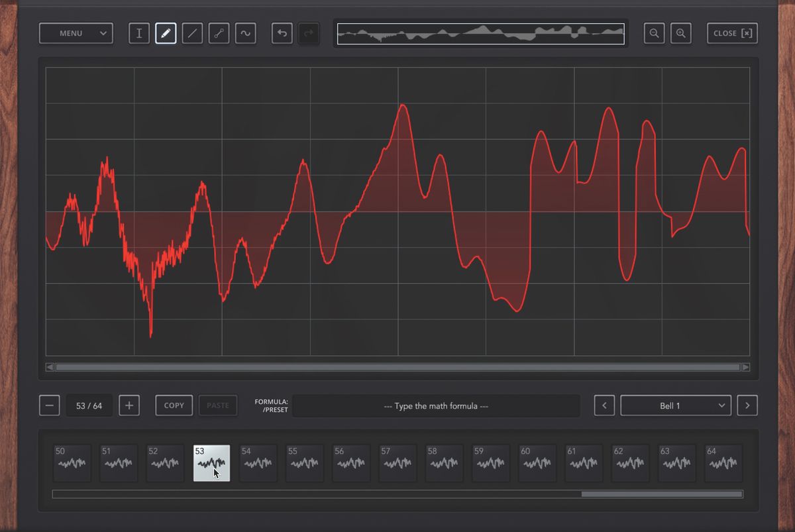The image size is (795, 532).
Task: Select wavetable frame 53
Action: pyautogui.click(x=211, y=462)
